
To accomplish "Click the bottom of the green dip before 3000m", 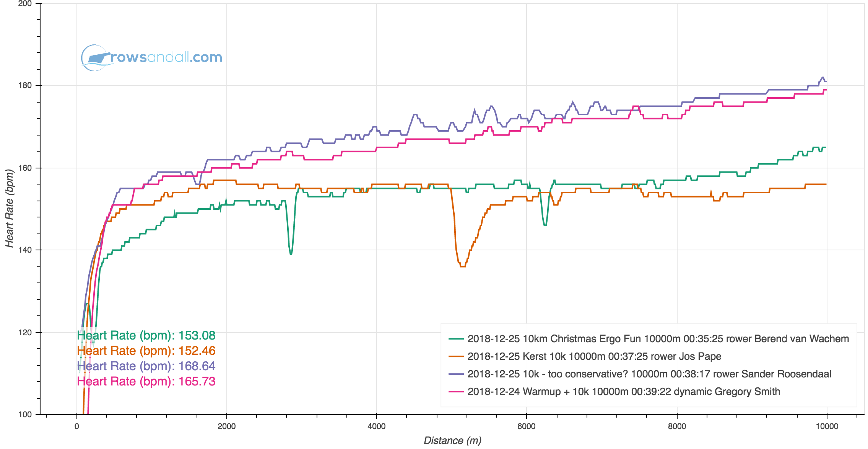I will coord(291,254).
